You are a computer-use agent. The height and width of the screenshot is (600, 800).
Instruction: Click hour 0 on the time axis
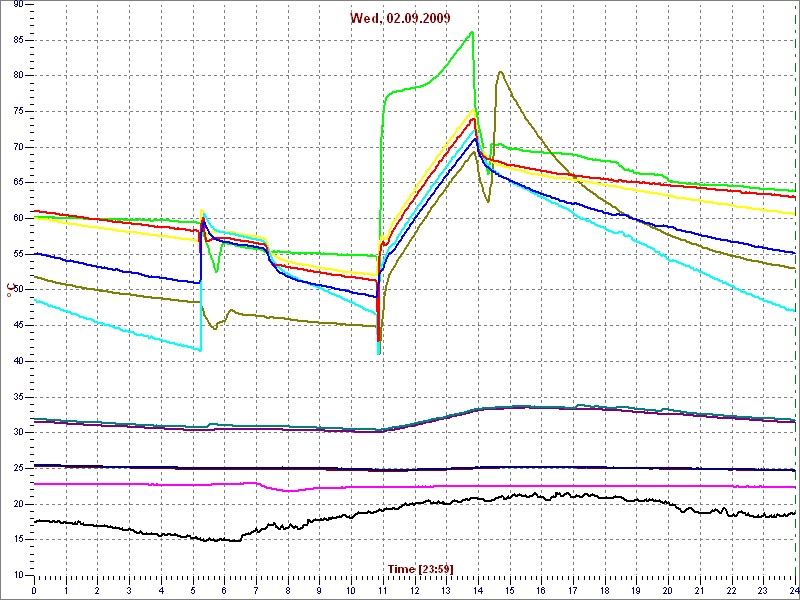click(x=34, y=590)
